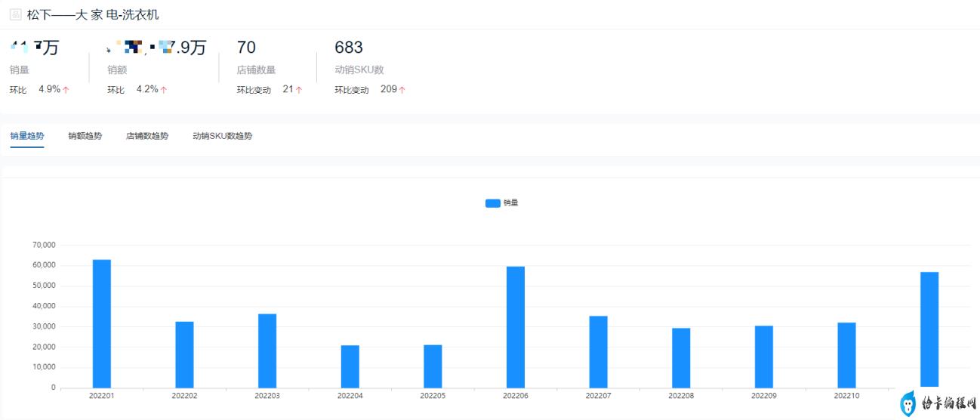This screenshot has width=980, height=420.
Task: Click the 50,000 y-axis label
Action: tap(43, 286)
